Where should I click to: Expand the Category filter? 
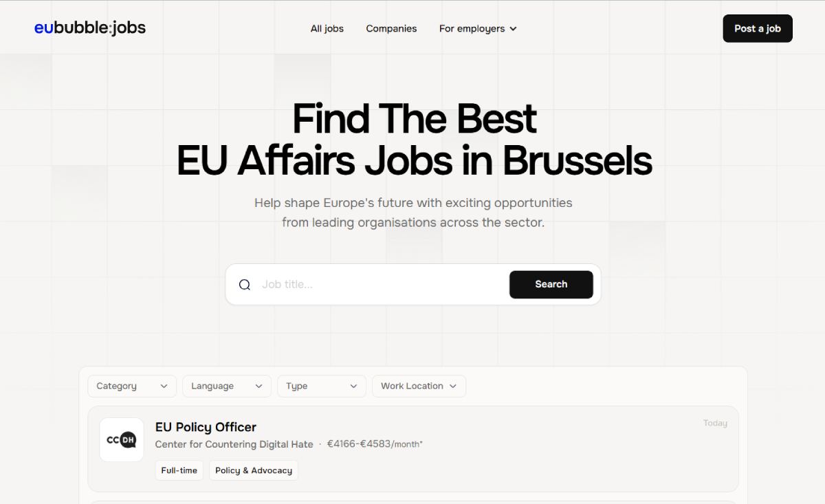point(132,386)
